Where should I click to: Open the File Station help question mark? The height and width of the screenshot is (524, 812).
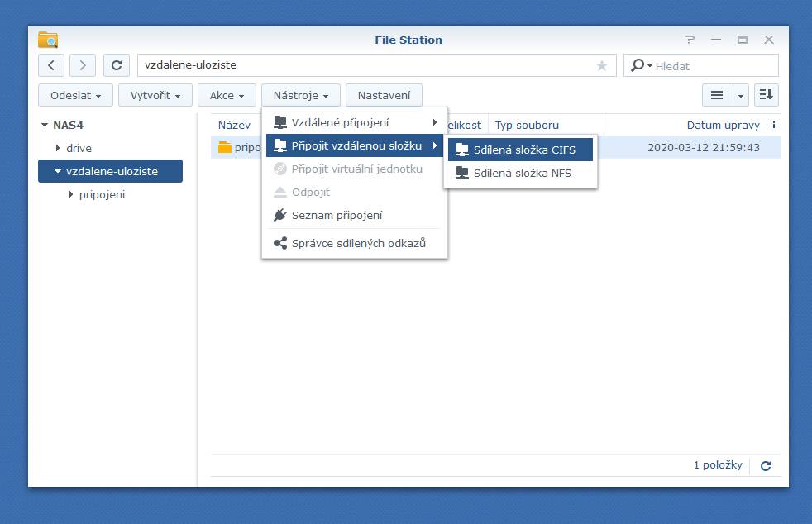click(690, 40)
